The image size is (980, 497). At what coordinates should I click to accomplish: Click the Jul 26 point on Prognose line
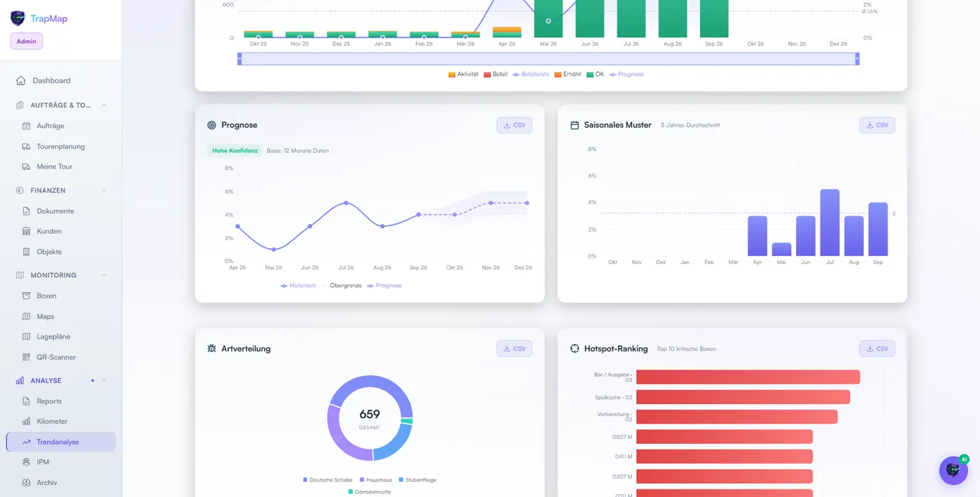(x=346, y=203)
